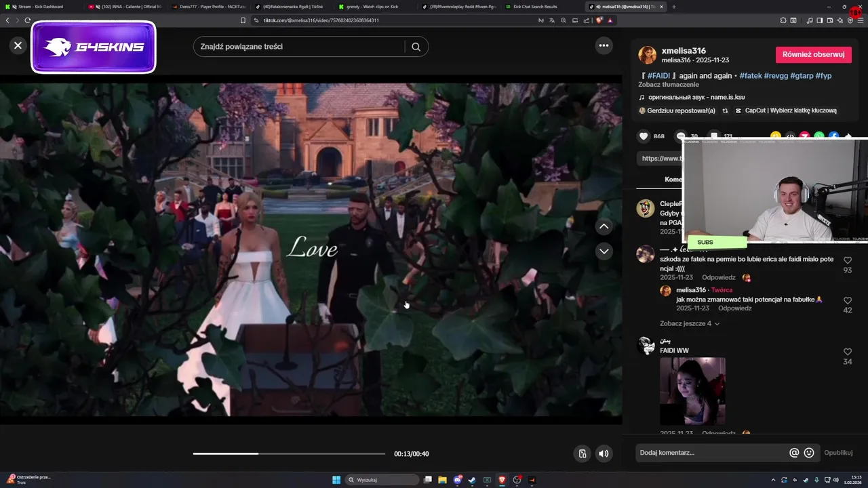Click the zoom magnifier icon in address bar

[x=564, y=20]
